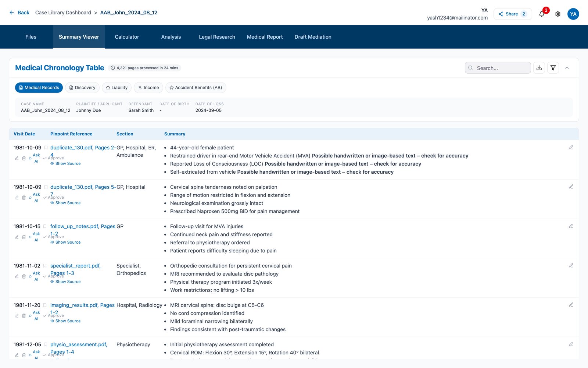Screen dimensions: 588x368
Task: Select the Discovery category chip
Action: pos(82,88)
